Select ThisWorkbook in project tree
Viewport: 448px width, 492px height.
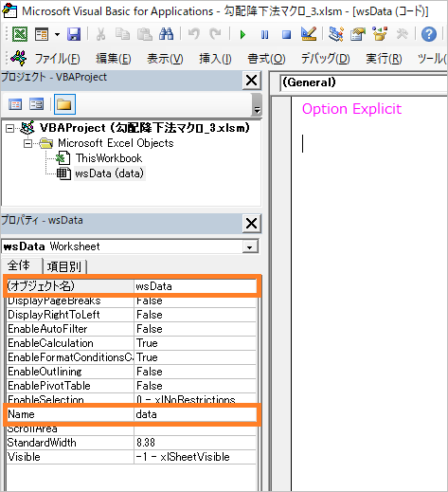click(x=109, y=158)
